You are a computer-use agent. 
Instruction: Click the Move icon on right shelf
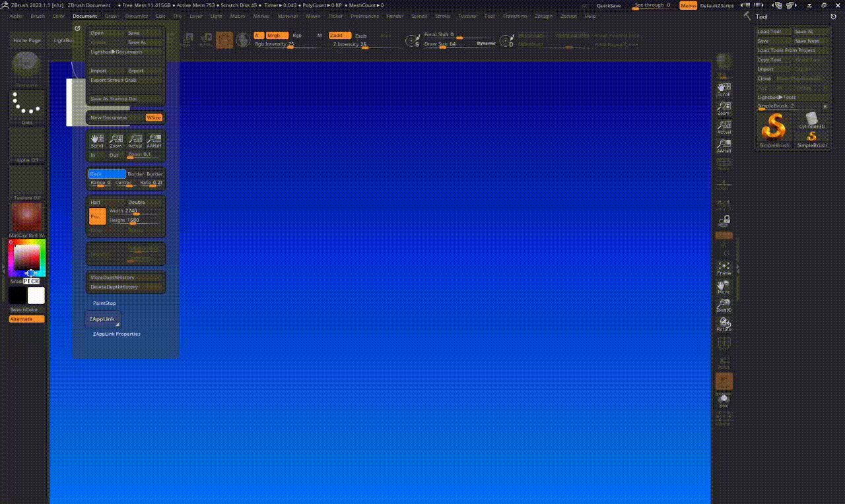[x=724, y=287]
